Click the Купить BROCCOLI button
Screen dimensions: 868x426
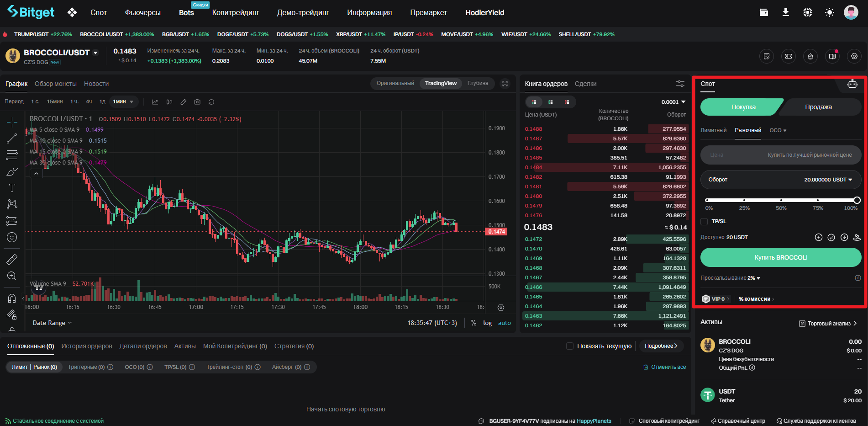[781, 257]
